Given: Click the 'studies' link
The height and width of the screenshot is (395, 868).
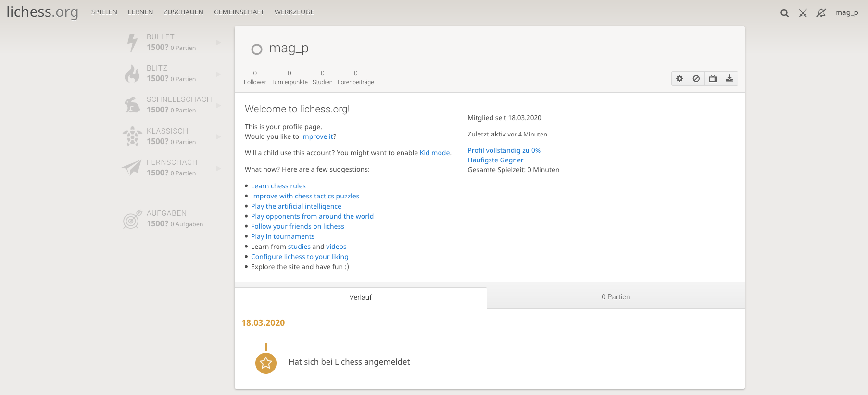Looking at the screenshot, I should (299, 247).
